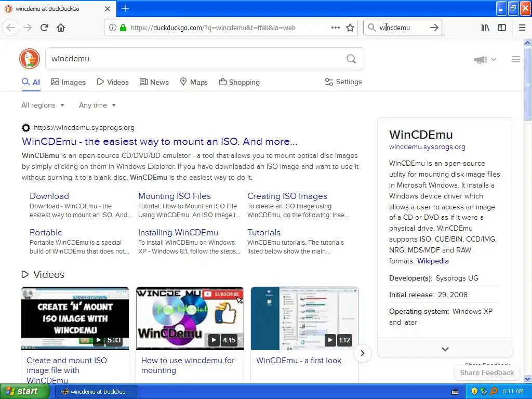Image resolution: width=532 pixels, height=399 pixels.
Task: Click the orange magnifier tray icon
Action: point(494,392)
